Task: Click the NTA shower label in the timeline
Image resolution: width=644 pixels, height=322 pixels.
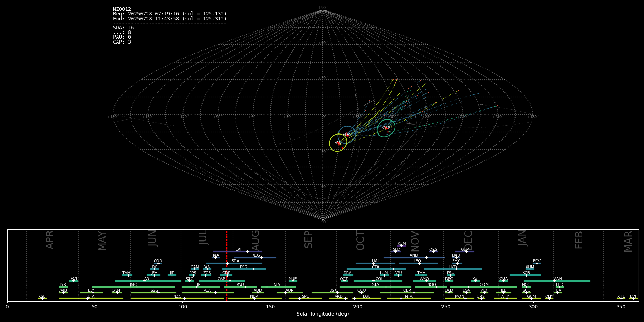Action: 409,297
